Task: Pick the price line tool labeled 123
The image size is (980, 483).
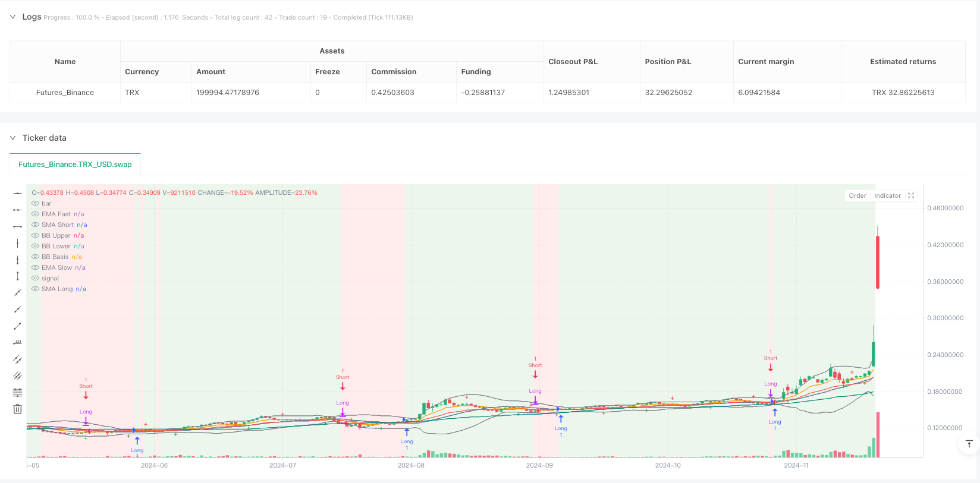Action: (17, 342)
